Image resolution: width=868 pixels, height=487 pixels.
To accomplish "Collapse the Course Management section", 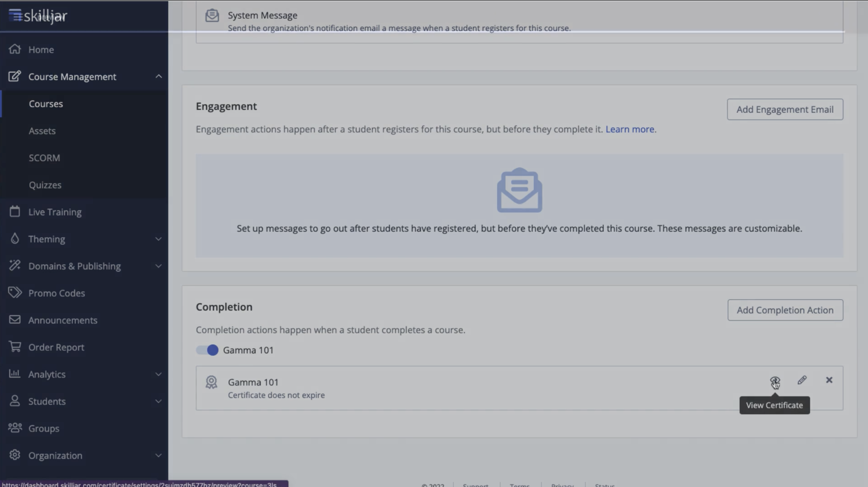I will click(159, 77).
